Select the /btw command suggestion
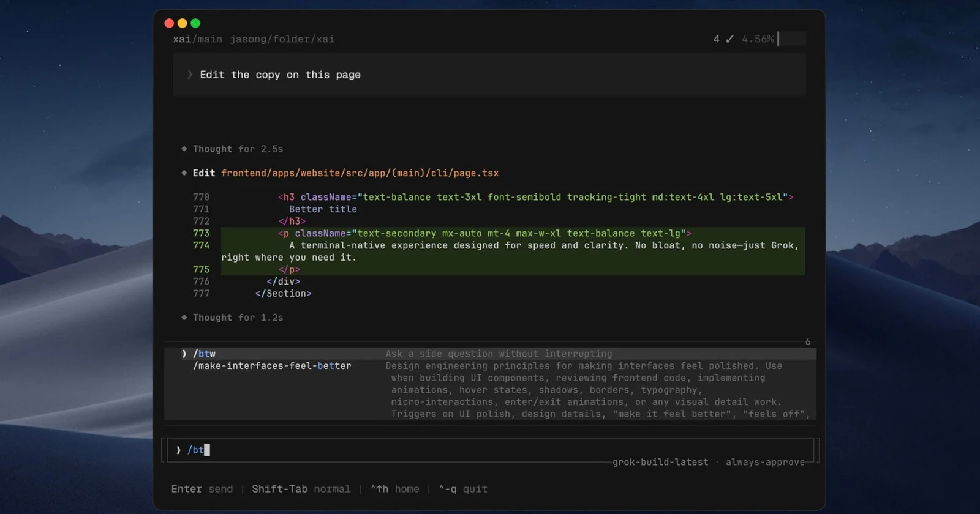Viewport: 980px width, 514px height. [490, 354]
